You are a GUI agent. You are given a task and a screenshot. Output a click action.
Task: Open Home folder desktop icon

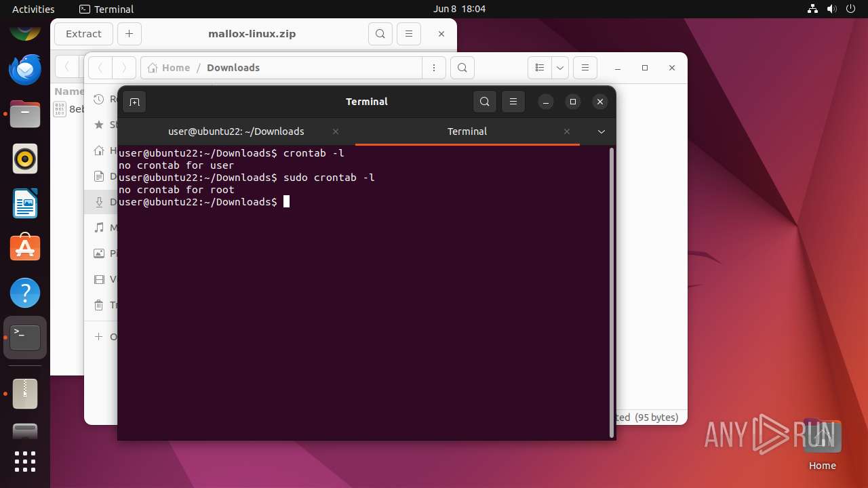click(822, 445)
